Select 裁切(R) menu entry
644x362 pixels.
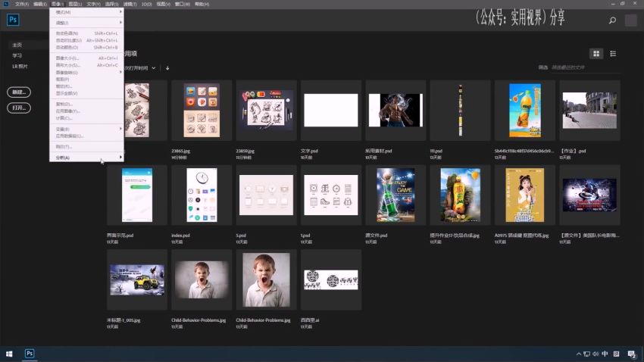click(86, 86)
